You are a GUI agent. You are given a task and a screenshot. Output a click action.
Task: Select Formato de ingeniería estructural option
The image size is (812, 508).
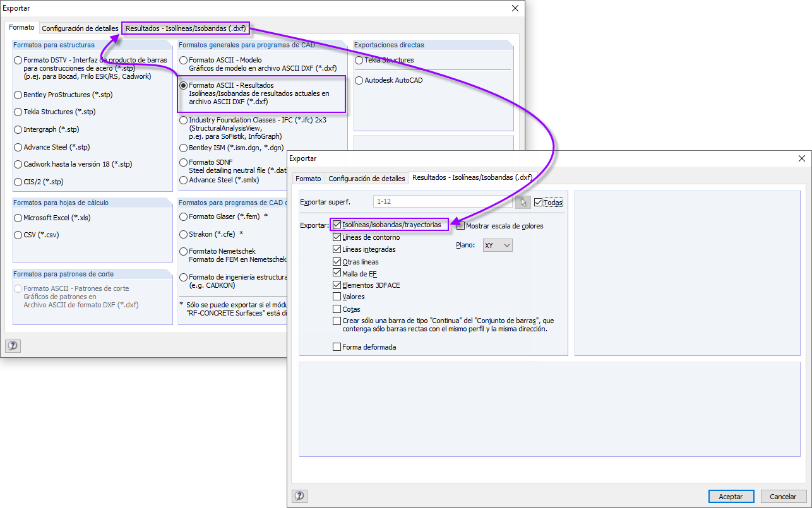tap(183, 277)
